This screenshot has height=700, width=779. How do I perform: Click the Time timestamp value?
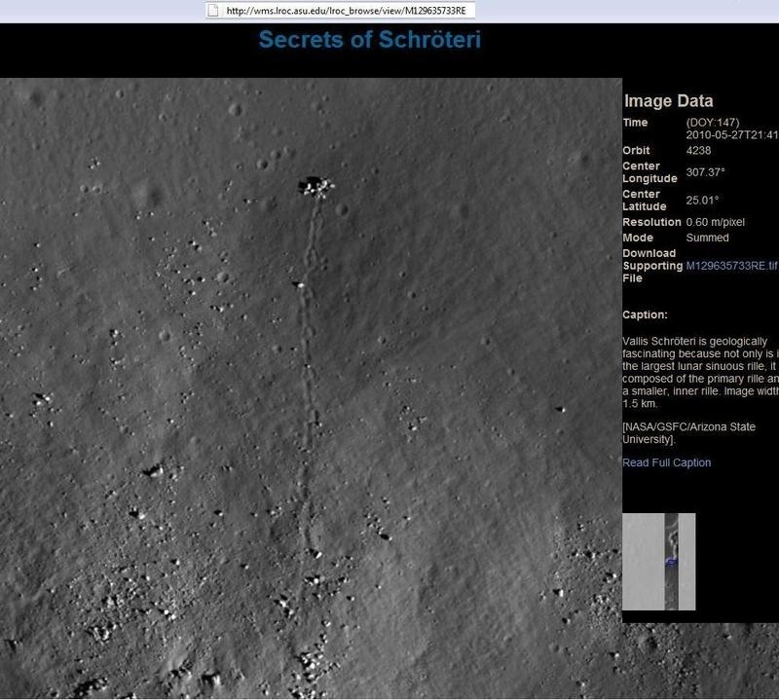coord(731,135)
